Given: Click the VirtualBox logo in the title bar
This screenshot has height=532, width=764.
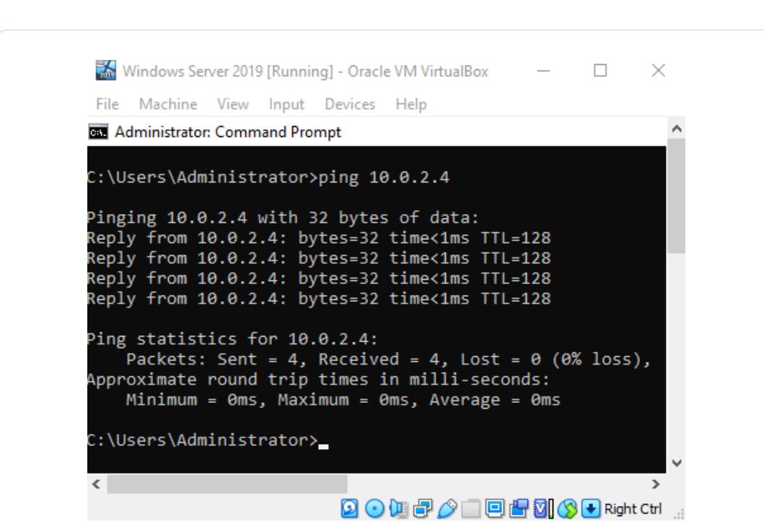Looking at the screenshot, I should click(x=105, y=71).
